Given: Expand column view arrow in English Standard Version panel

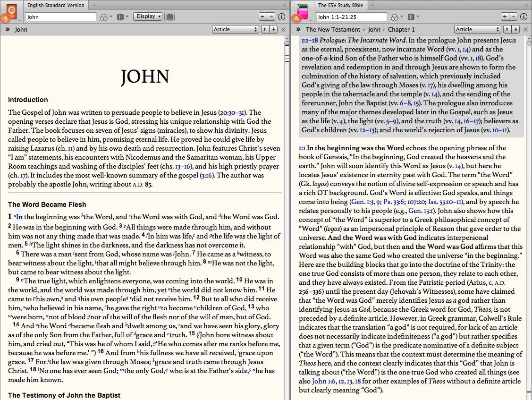Looking at the screenshot, I should tap(127, 17).
